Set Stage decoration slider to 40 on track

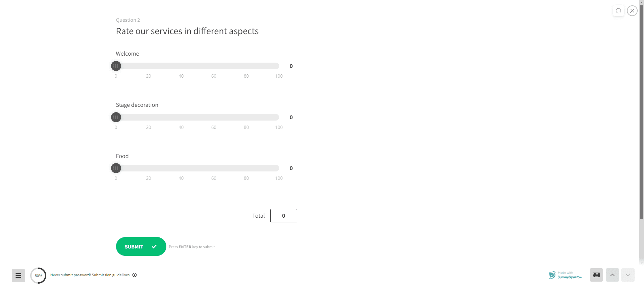(x=181, y=117)
